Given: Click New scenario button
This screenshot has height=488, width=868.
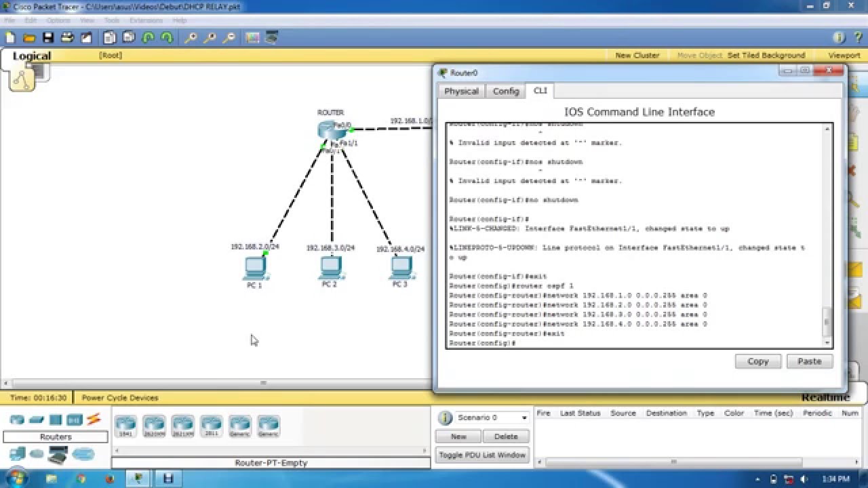Looking at the screenshot, I should 458,436.
